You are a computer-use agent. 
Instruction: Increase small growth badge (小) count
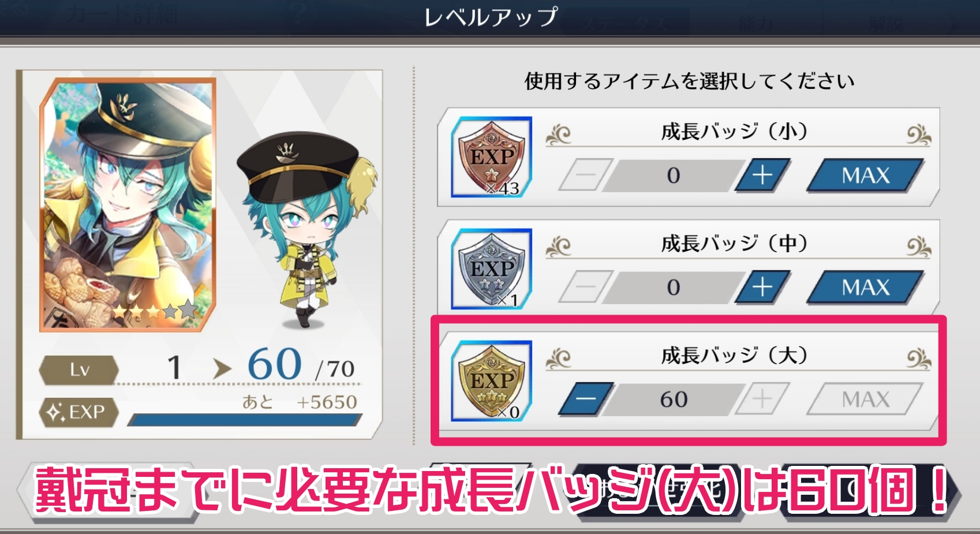click(762, 175)
